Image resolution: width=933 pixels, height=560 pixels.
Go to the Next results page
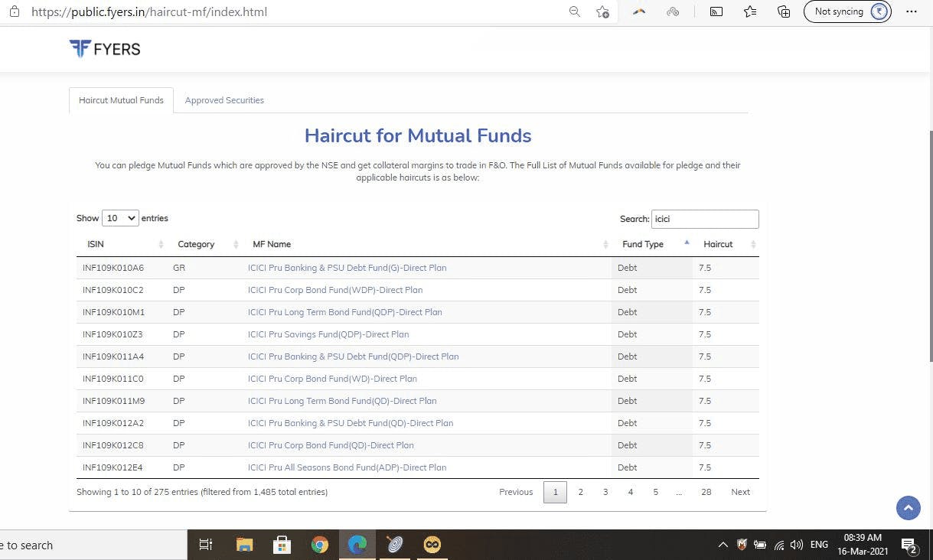click(740, 492)
